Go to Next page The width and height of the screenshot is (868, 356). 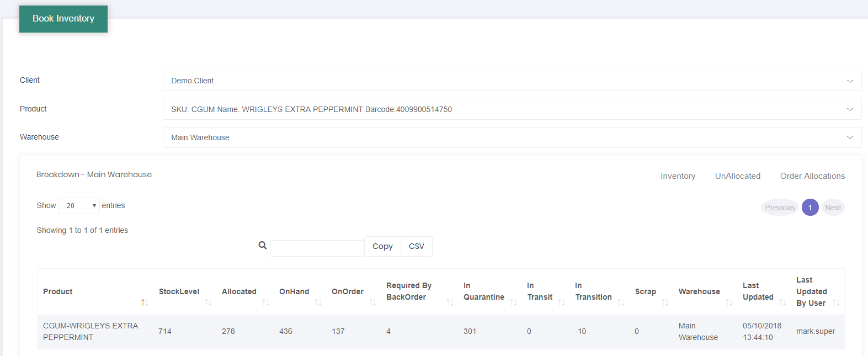pos(833,208)
